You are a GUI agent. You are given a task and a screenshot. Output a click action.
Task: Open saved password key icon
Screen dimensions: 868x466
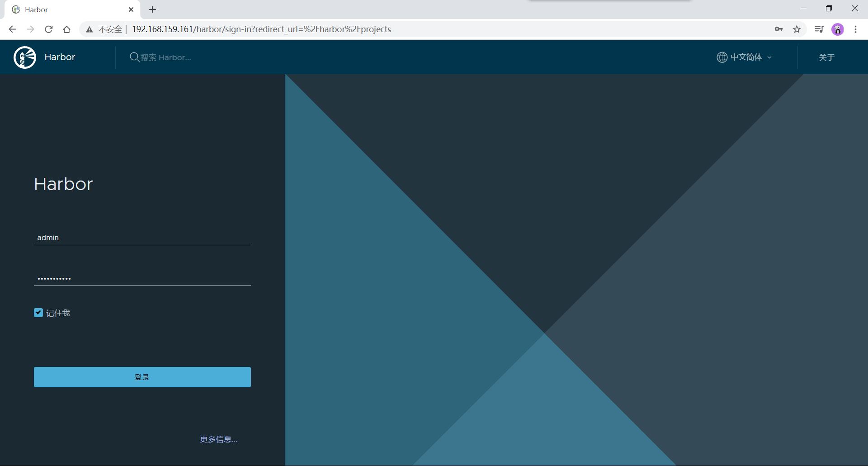click(778, 29)
